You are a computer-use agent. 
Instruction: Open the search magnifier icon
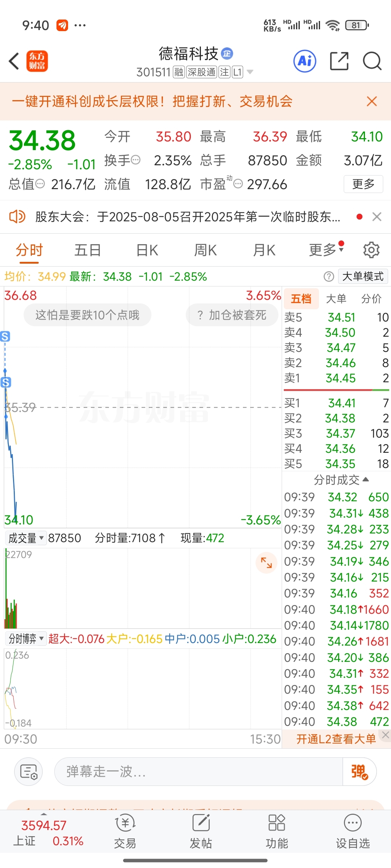(x=372, y=61)
